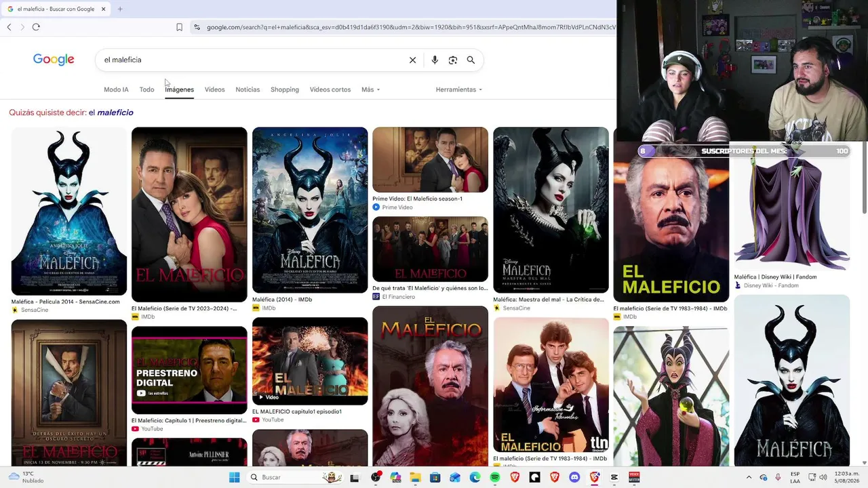The image size is (868, 488).
Task: Click the microphone icon in system tray
Action: point(778,477)
